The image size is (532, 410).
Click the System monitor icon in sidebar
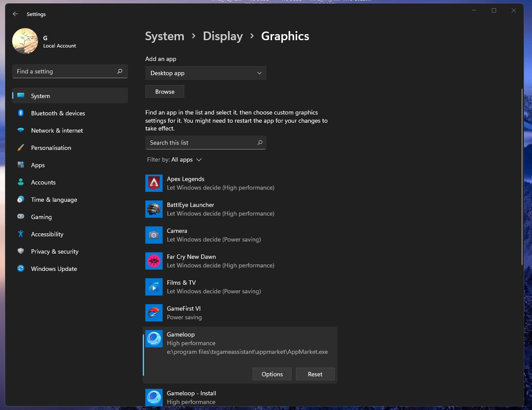coord(21,96)
